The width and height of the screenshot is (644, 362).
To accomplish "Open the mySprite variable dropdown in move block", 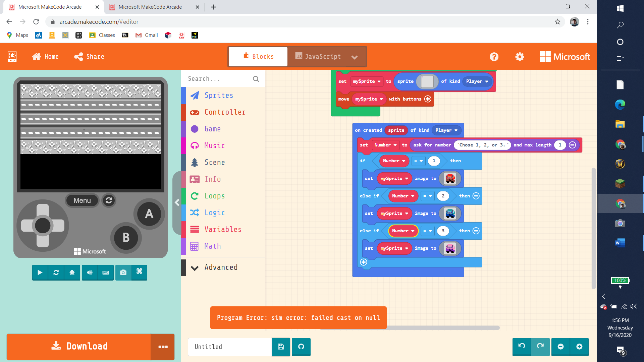I will [381, 99].
